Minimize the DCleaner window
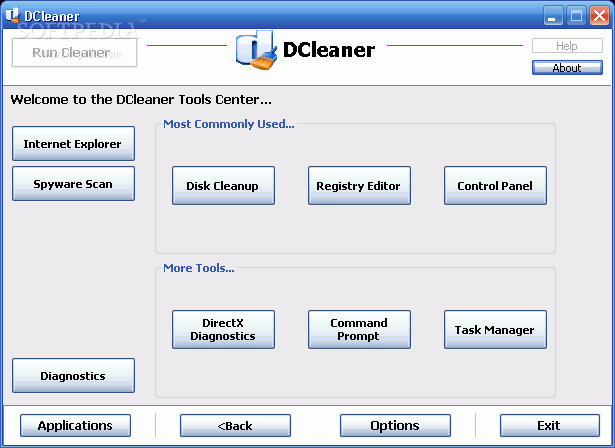 point(553,16)
